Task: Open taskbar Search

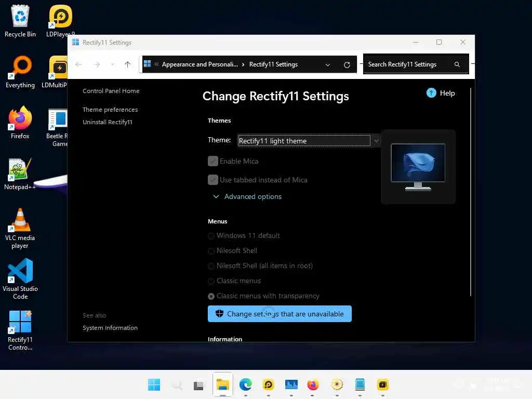Action: (177, 385)
